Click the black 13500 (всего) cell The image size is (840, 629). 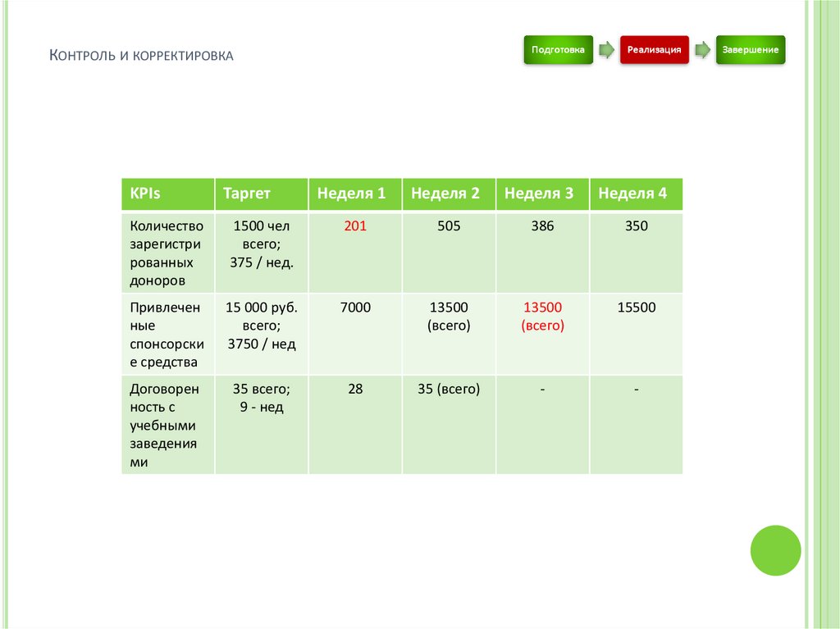[x=449, y=335]
